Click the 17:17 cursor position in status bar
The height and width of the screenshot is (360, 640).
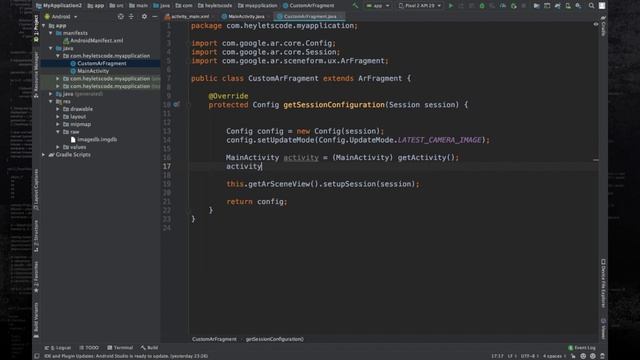497,356
